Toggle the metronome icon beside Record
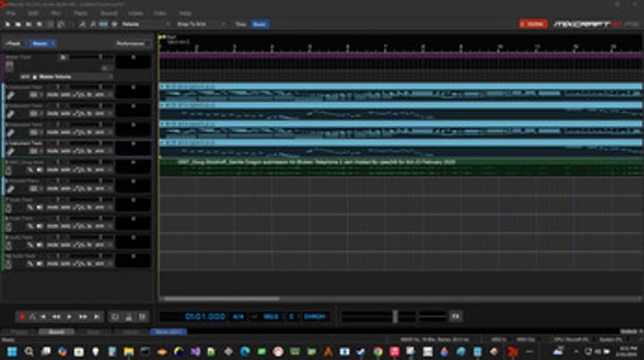 pos(33,316)
